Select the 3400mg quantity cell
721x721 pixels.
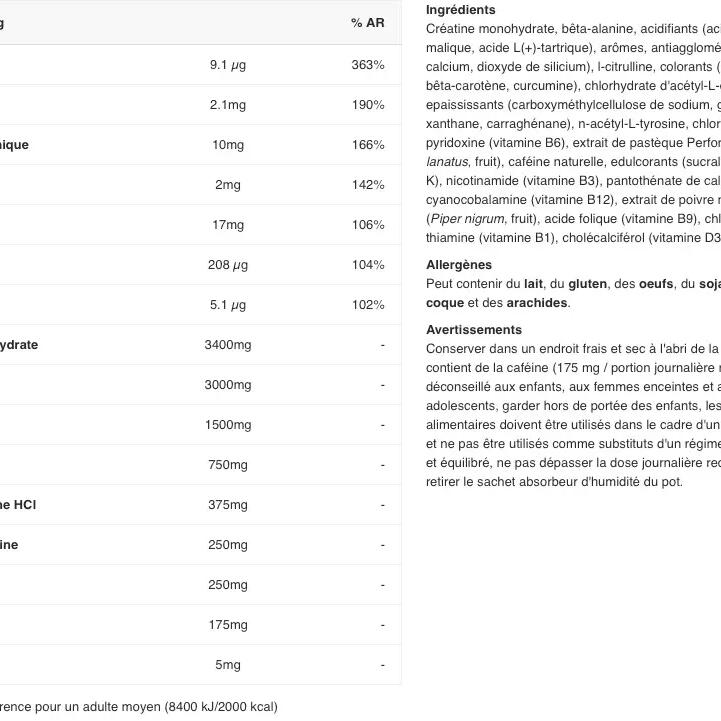tap(228, 345)
